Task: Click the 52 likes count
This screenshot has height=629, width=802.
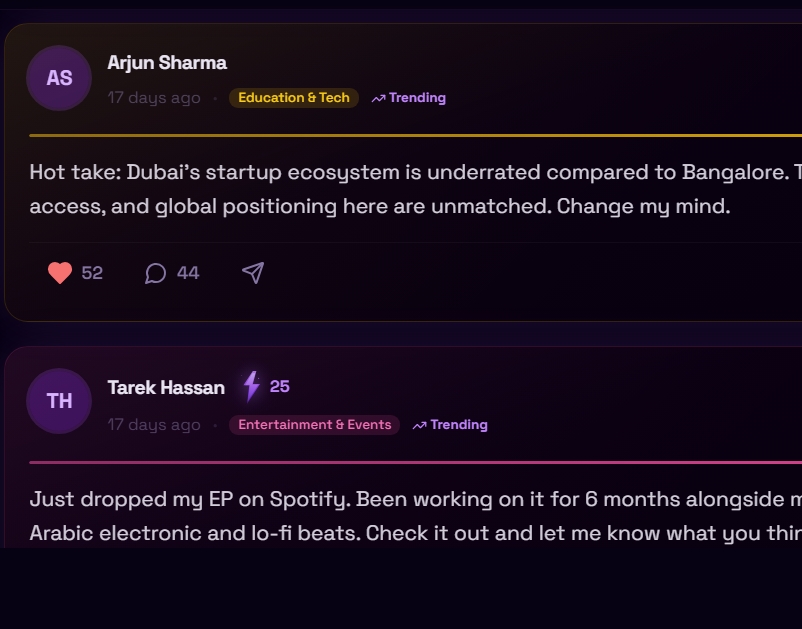Action: pos(92,273)
